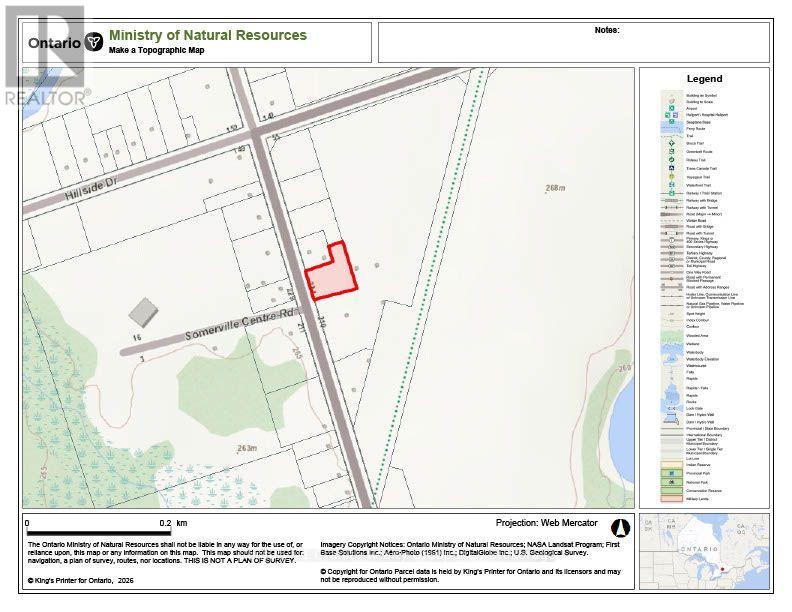Click the Airport symbol in the legend

tap(672, 108)
